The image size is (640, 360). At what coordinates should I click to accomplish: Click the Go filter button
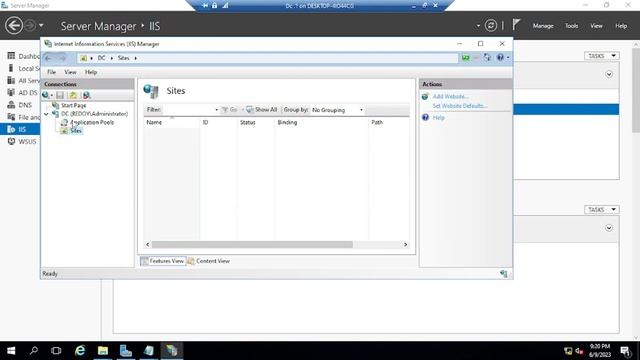point(229,110)
